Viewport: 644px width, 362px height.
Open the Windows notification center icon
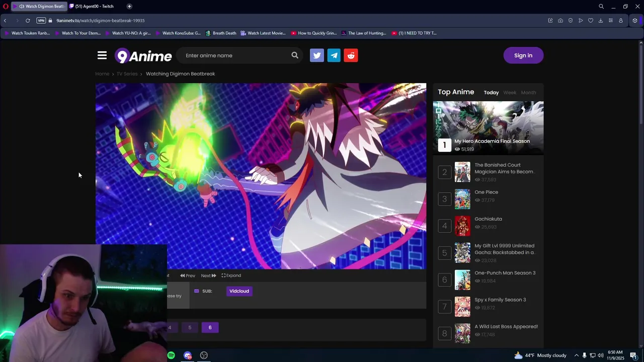633,355
